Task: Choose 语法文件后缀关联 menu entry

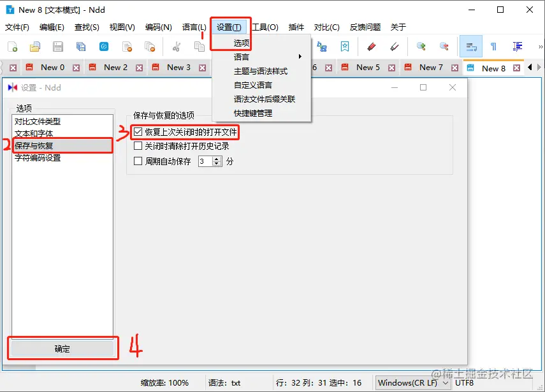Action: (x=261, y=99)
